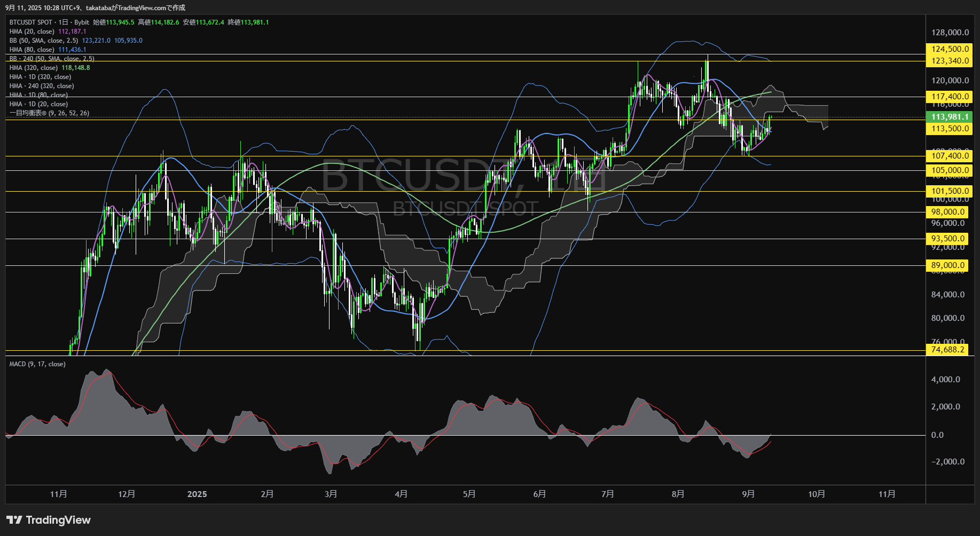
Task: Click the 4月 label on time axis
Action: pos(401,494)
